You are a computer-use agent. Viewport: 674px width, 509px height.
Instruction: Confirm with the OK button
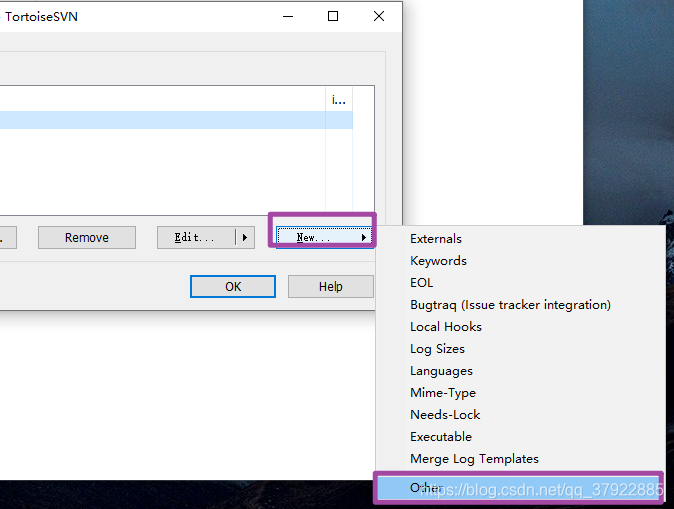click(x=233, y=286)
